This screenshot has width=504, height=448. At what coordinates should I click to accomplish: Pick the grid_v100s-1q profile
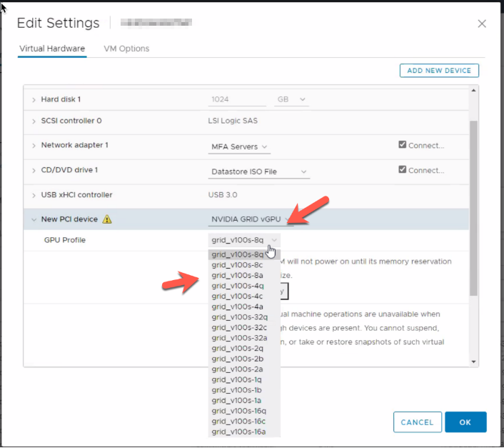tap(244, 379)
